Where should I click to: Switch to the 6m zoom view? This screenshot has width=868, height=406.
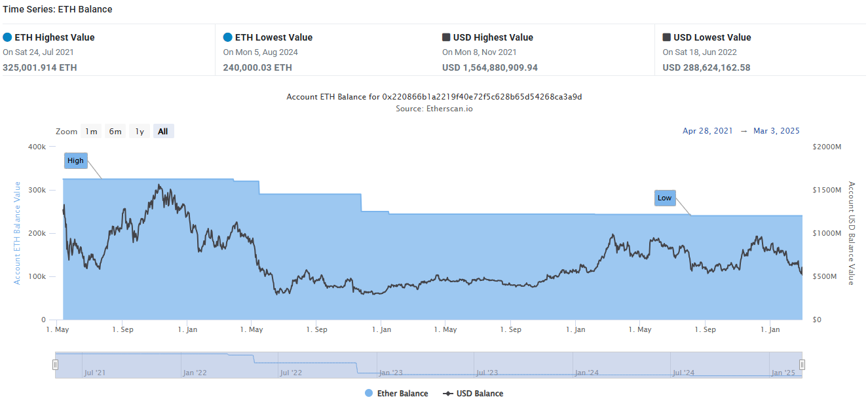[115, 131]
